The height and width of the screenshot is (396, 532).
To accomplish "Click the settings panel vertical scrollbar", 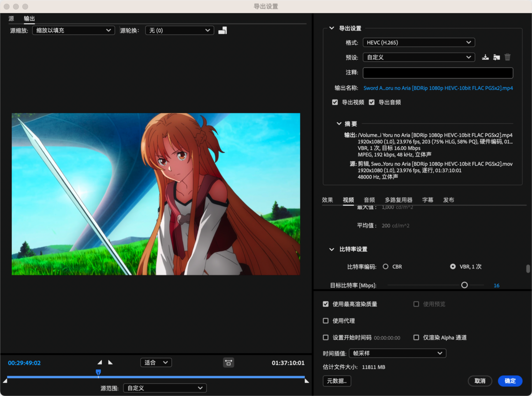I will [528, 269].
